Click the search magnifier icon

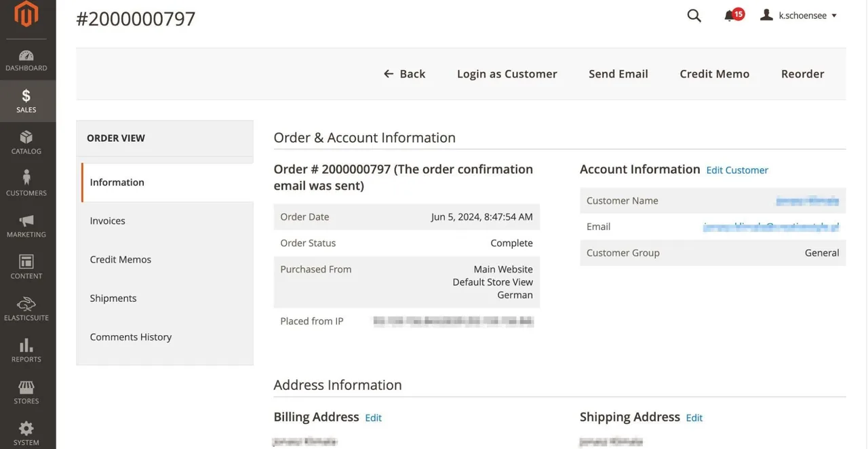(694, 16)
